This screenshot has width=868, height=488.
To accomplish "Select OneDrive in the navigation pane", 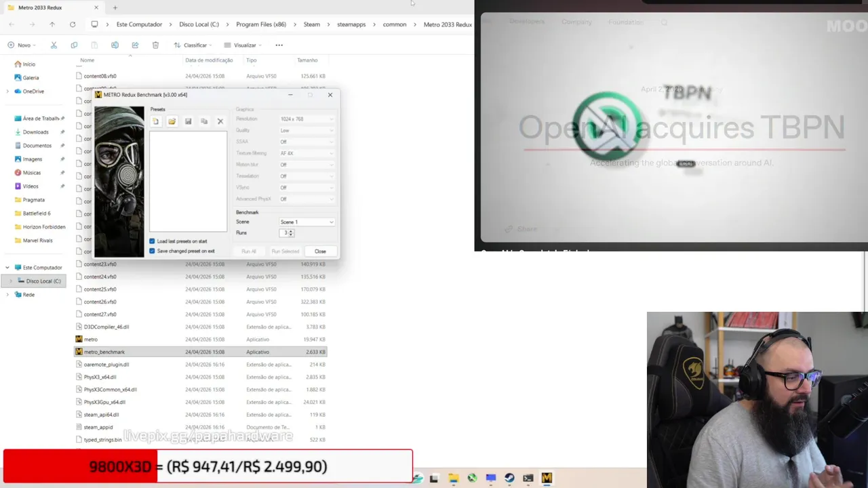I will click(x=33, y=91).
